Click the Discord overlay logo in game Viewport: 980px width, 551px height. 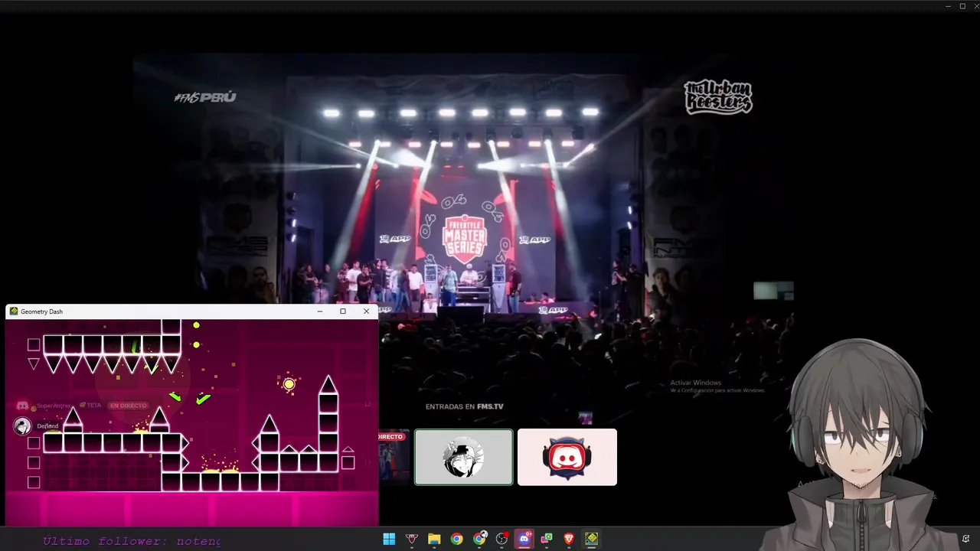(x=23, y=406)
